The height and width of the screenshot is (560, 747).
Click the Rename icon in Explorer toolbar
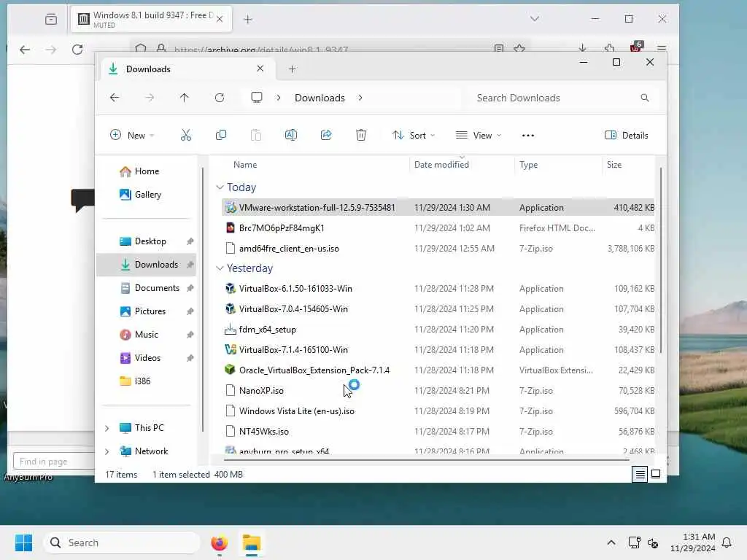(290, 135)
